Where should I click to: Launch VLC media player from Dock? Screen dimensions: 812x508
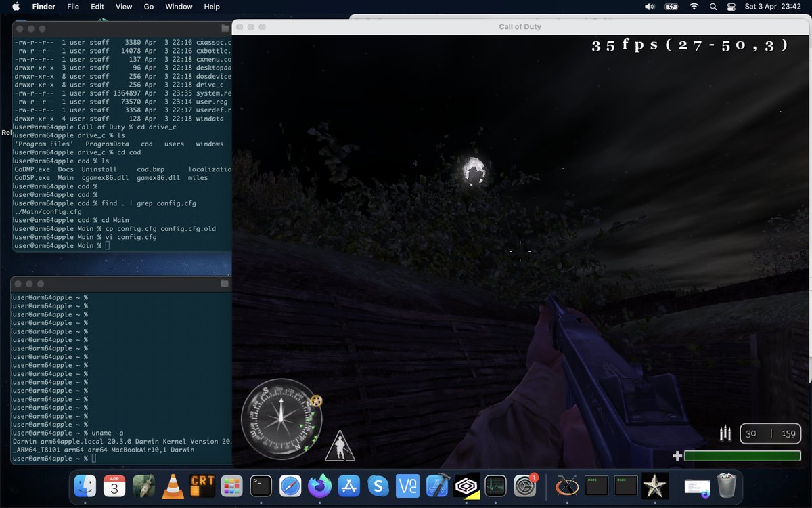coord(173,485)
